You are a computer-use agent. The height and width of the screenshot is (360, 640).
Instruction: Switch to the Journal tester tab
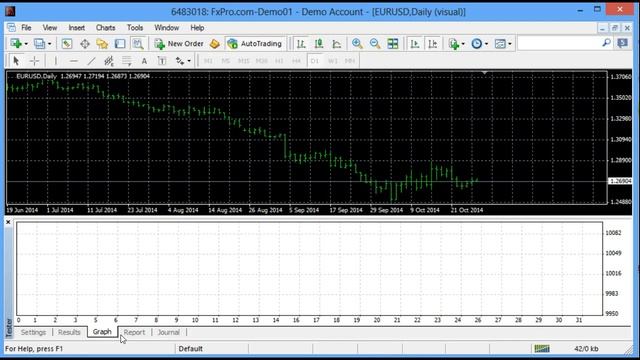[x=169, y=332]
